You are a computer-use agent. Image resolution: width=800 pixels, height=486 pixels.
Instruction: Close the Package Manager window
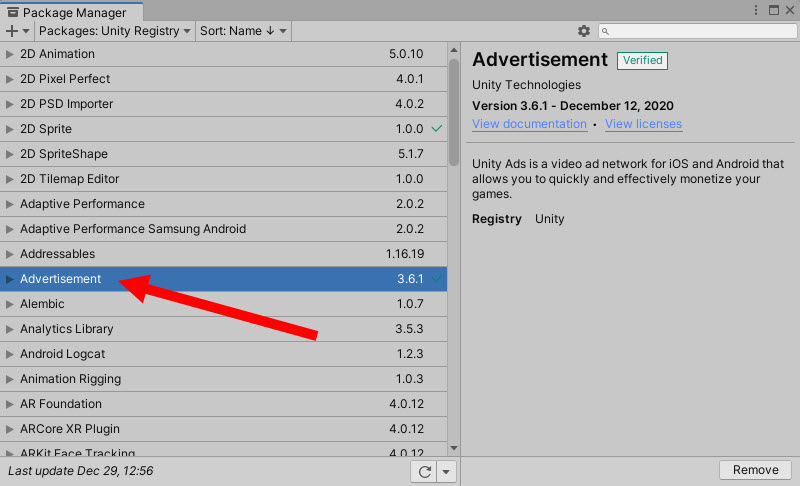790,10
